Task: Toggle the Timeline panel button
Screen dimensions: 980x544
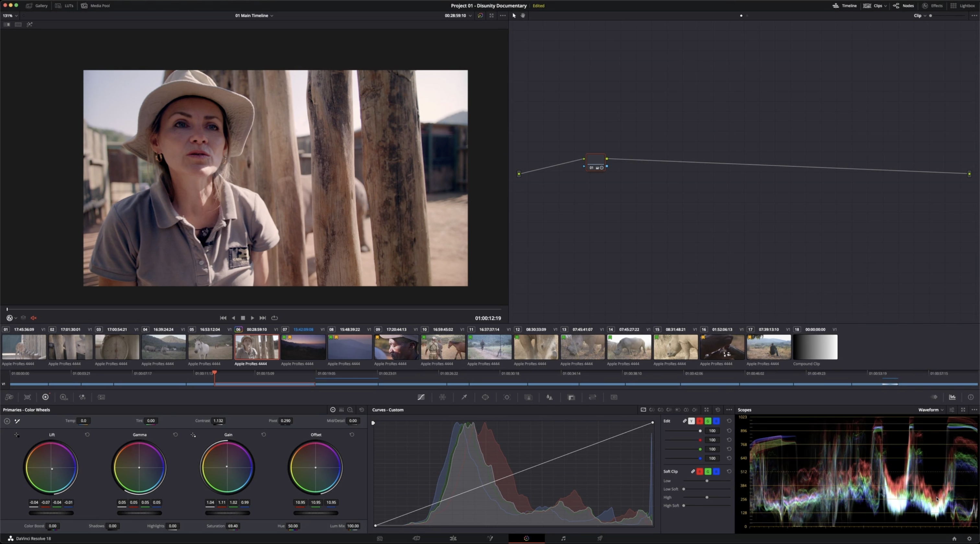Action: pos(844,6)
